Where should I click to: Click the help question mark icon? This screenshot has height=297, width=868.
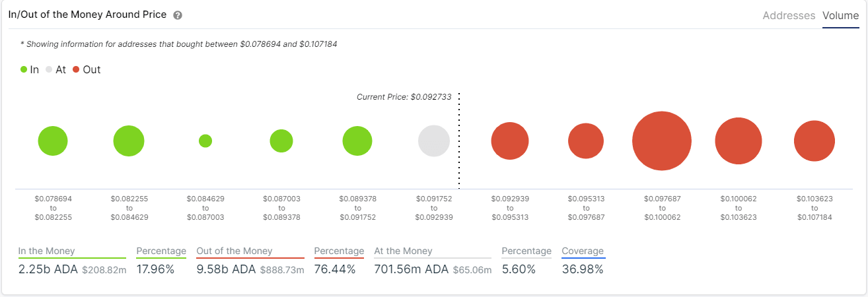[x=178, y=15]
